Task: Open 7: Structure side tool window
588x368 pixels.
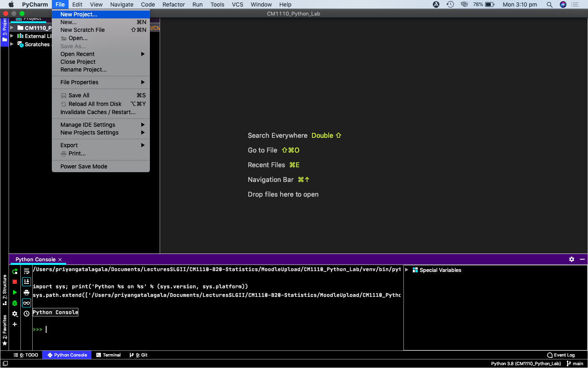Action: click(4, 290)
